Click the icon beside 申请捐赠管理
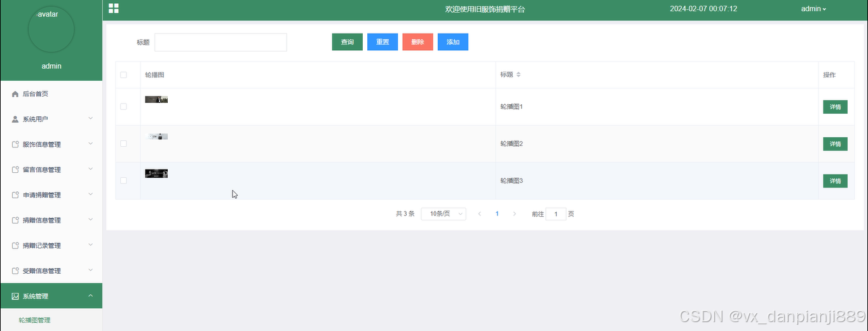 [15, 195]
